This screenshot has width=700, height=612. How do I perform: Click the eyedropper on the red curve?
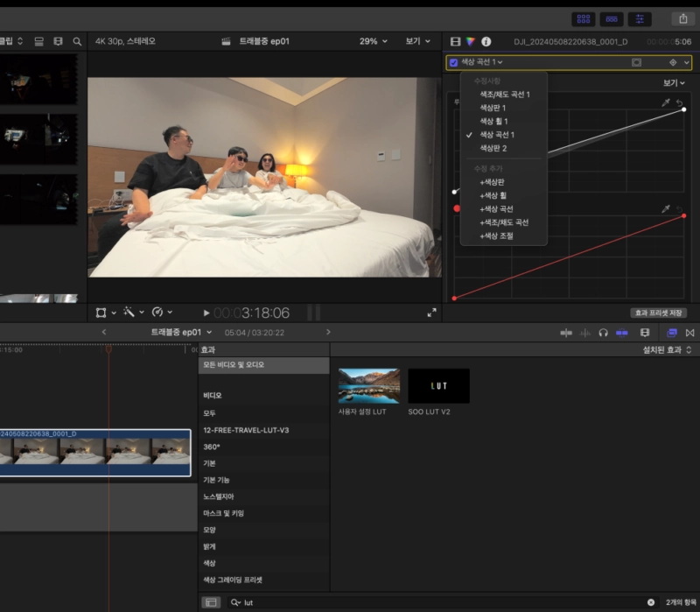click(666, 210)
